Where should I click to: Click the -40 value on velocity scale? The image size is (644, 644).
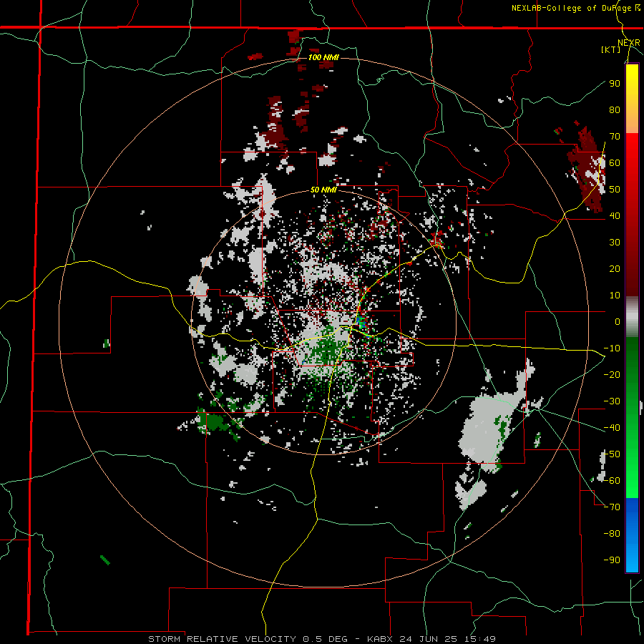(x=612, y=428)
